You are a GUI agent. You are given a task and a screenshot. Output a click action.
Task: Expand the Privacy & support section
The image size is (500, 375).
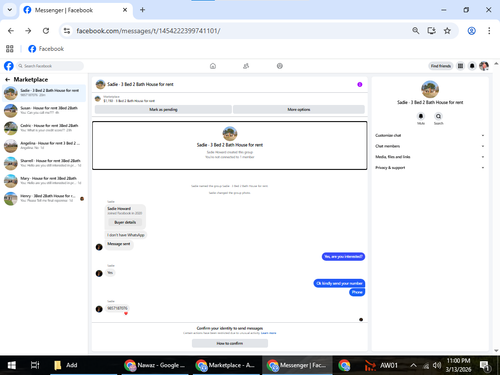pyautogui.click(x=429, y=168)
